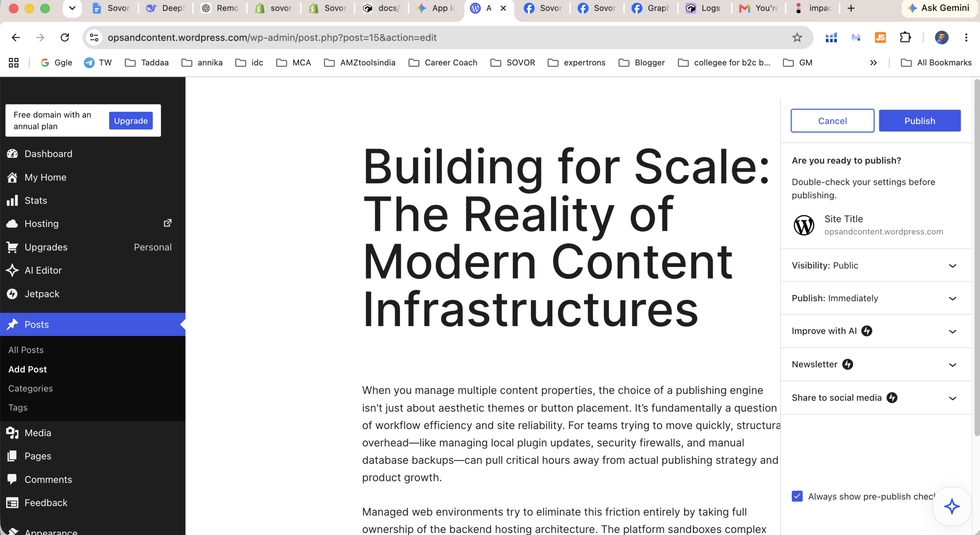Expand Share to social media panel

point(876,398)
